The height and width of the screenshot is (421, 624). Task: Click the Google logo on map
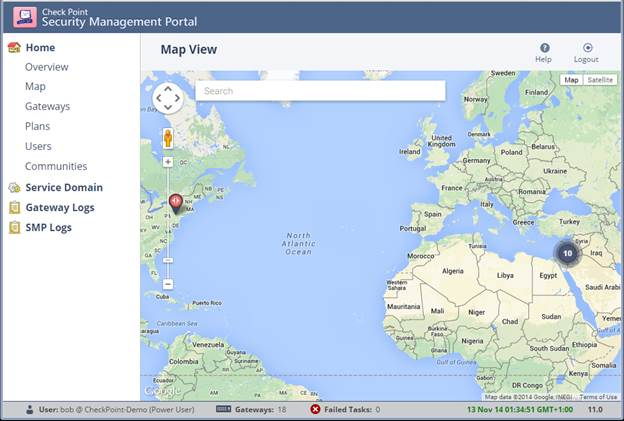click(162, 391)
